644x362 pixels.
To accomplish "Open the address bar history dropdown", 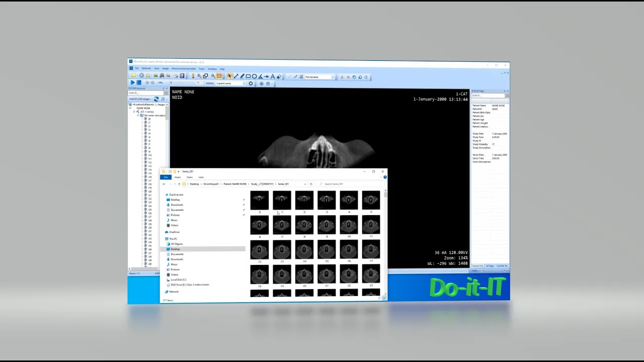I will point(305,184).
